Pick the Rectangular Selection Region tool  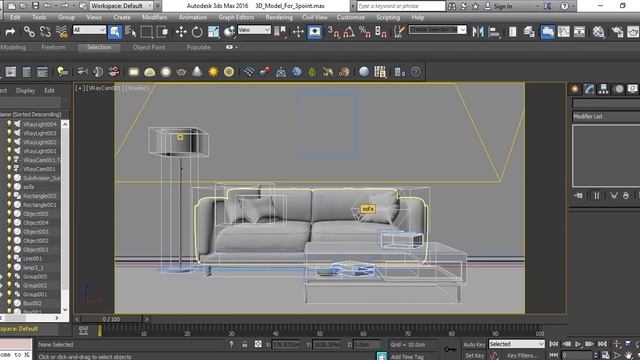(146, 31)
